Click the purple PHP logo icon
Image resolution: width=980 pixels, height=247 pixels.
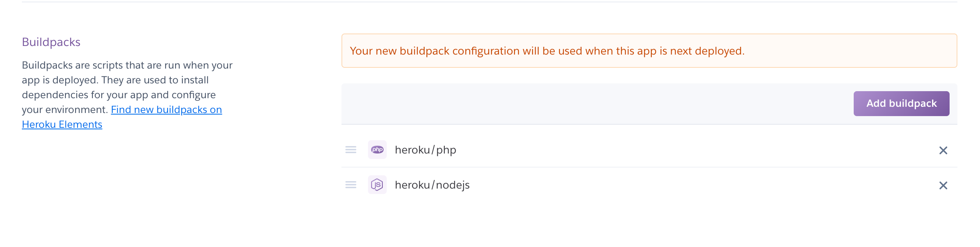(377, 150)
